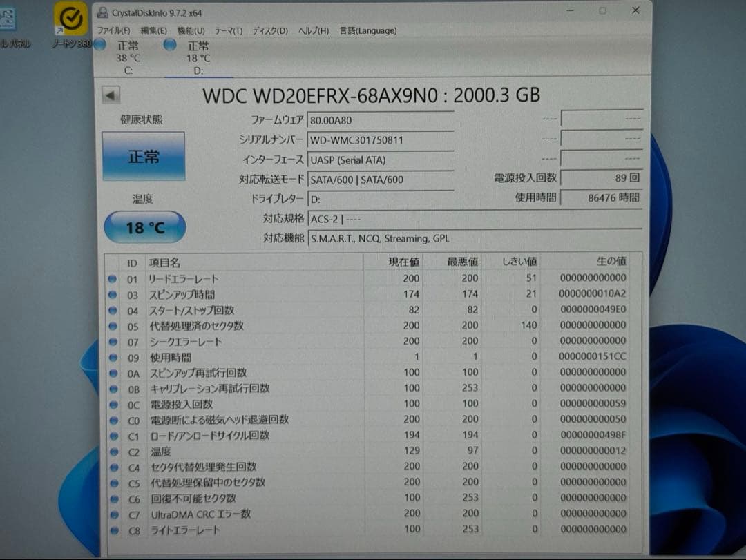Click the C: drive health indicator circle
Viewport: 746px width, 560px height.
click(100, 44)
